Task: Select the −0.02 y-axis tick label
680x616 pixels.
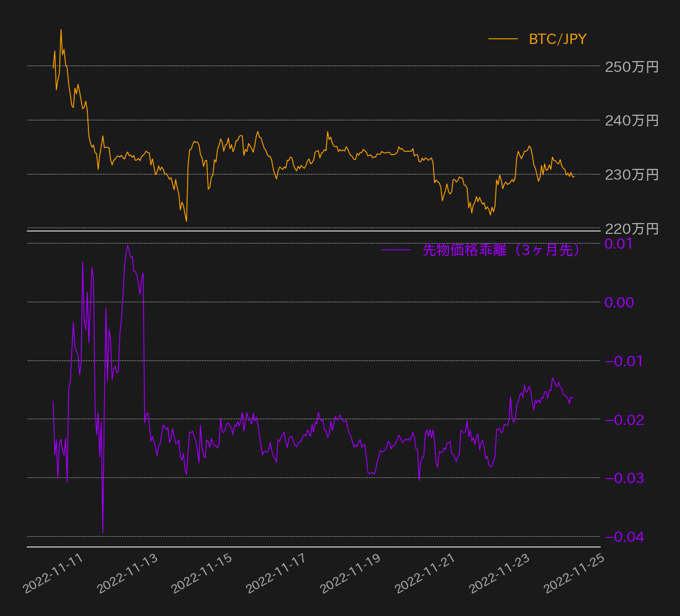Action: point(624,420)
